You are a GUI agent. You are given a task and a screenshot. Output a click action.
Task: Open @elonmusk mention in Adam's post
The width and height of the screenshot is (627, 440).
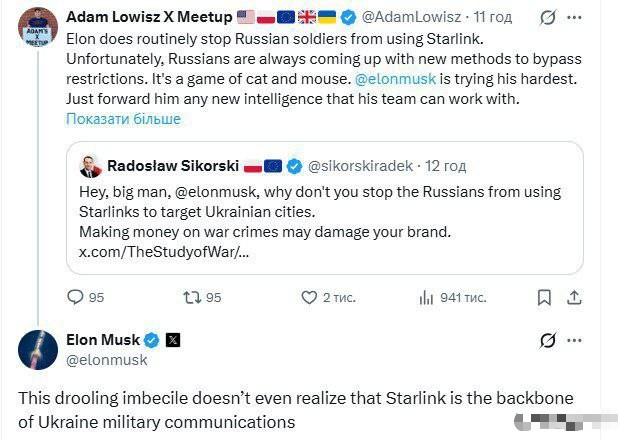point(396,79)
